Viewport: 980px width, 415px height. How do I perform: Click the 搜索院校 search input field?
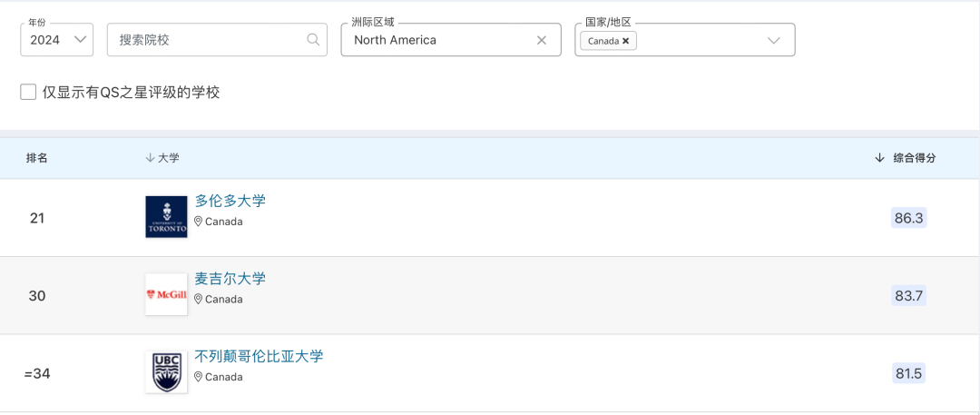pyautogui.click(x=217, y=39)
